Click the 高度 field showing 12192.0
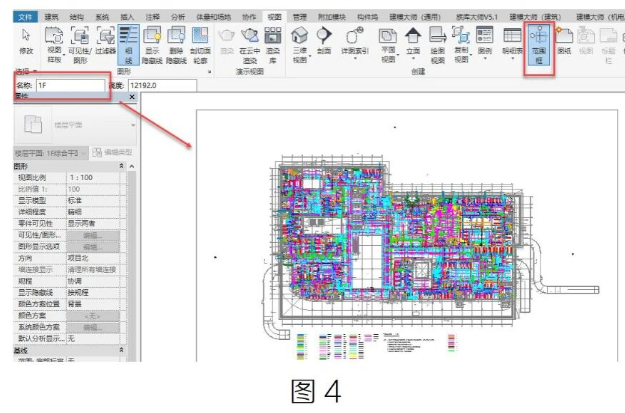625x413 pixels. pyautogui.click(x=162, y=85)
